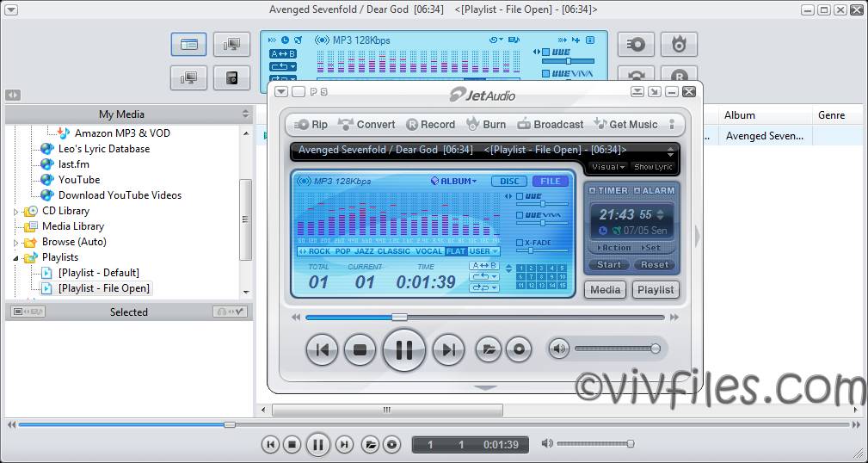Switch to DISC mode
This screenshot has height=463, width=868.
509,181
